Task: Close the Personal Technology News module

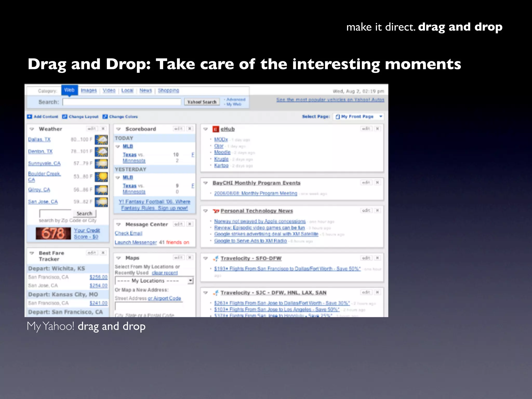Action: click(377, 210)
